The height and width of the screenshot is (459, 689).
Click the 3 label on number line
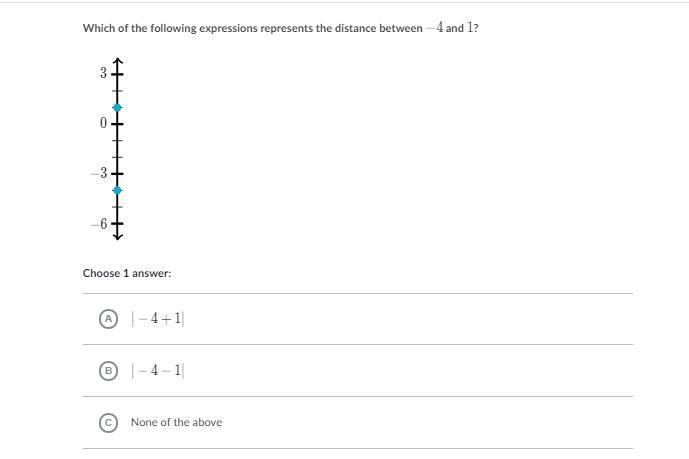pos(103,72)
